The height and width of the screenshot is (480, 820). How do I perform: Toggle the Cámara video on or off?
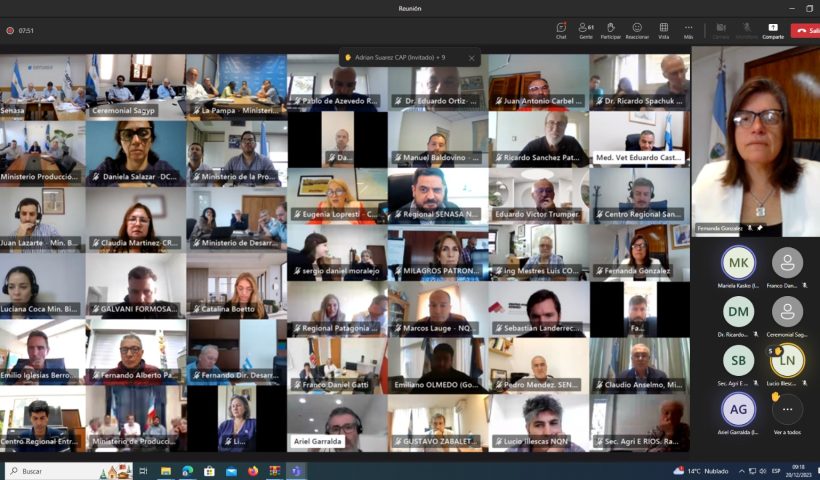tap(720, 30)
